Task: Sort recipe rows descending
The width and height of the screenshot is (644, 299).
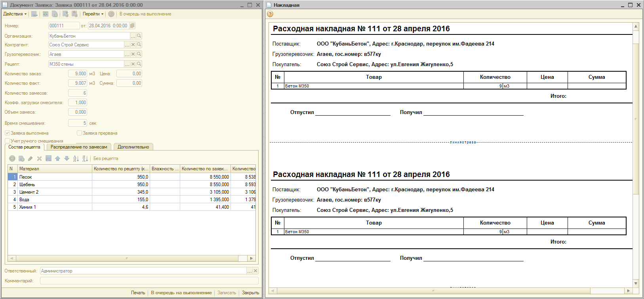Action: (x=85, y=158)
